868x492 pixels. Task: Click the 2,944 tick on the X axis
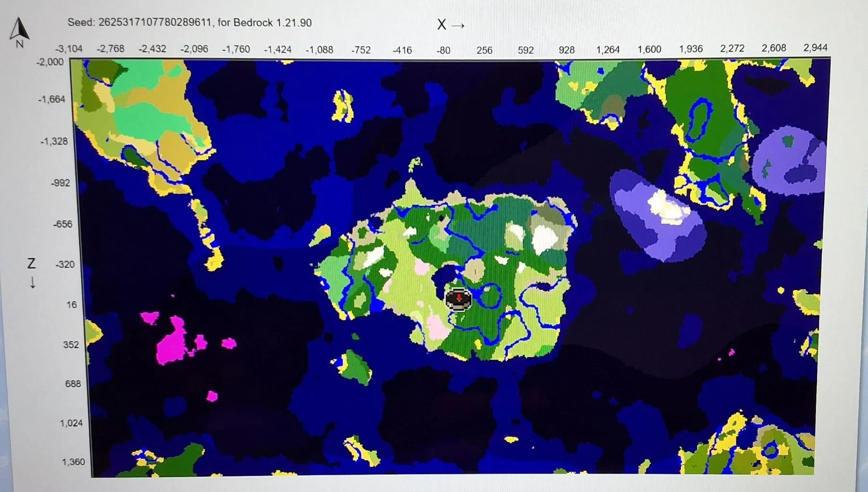tap(815, 48)
